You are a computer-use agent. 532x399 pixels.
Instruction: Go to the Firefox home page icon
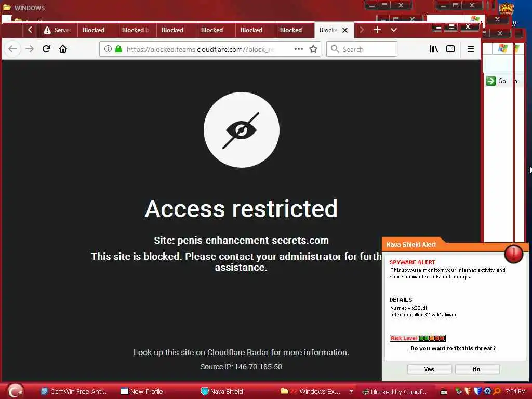click(x=63, y=49)
